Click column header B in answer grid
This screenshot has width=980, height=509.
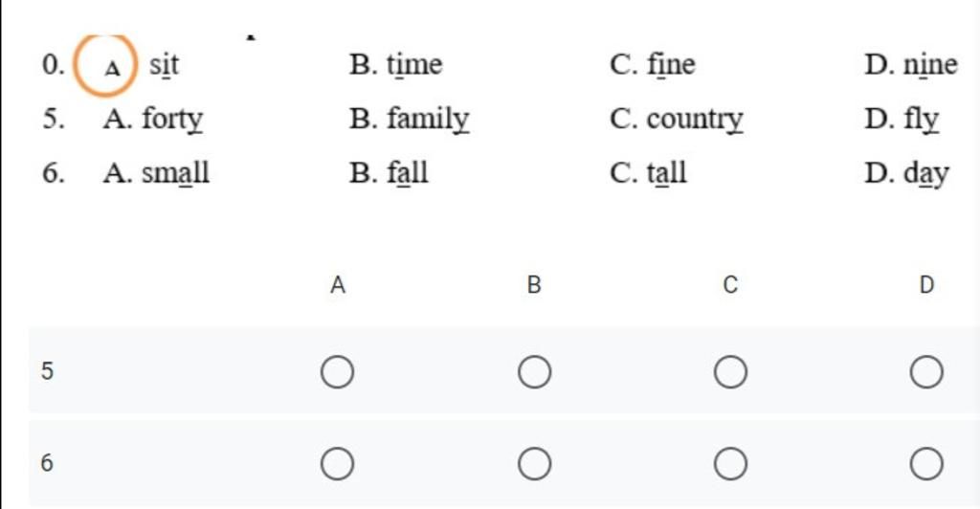point(534,285)
